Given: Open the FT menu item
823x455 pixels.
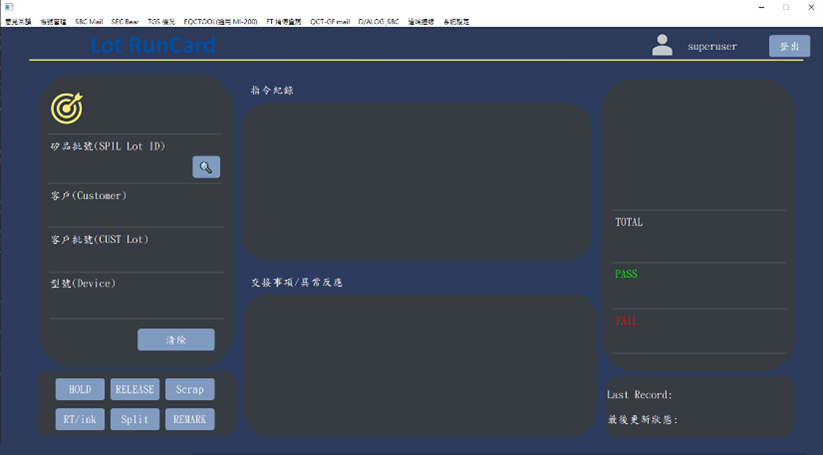Looking at the screenshot, I should (283, 22).
